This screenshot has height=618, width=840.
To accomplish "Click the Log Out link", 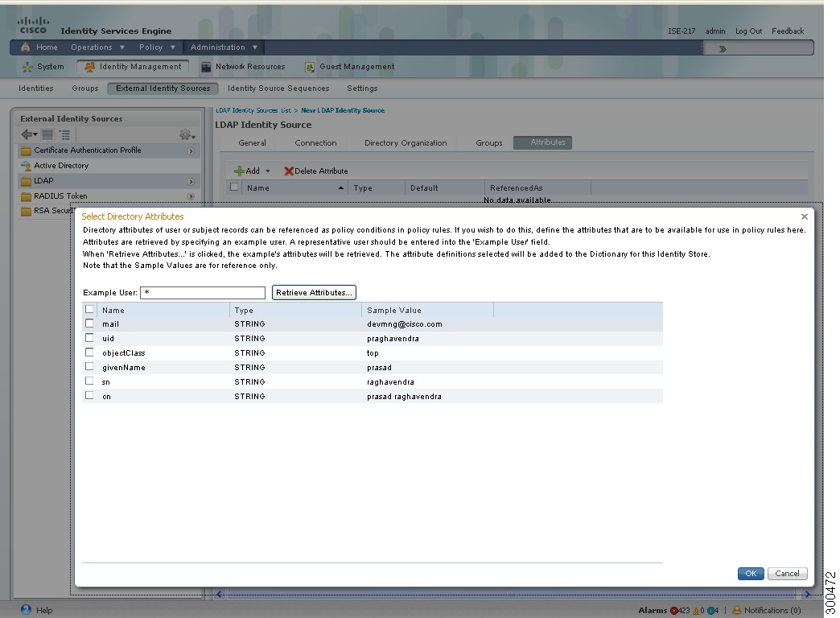I will click(748, 31).
